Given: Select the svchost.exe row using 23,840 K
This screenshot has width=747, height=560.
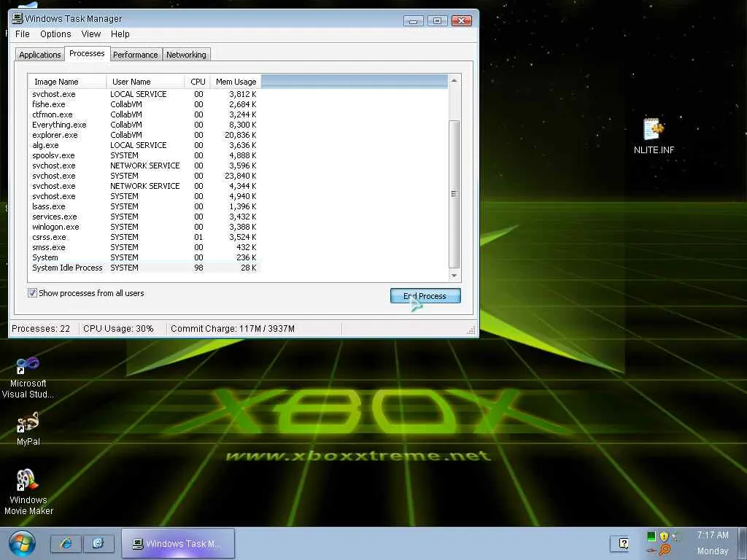Looking at the screenshot, I should [145, 176].
